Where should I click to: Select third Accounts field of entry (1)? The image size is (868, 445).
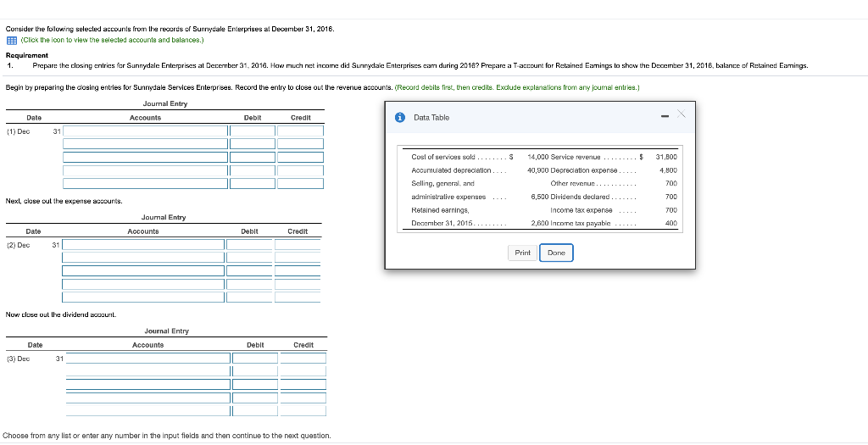[x=145, y=157]
